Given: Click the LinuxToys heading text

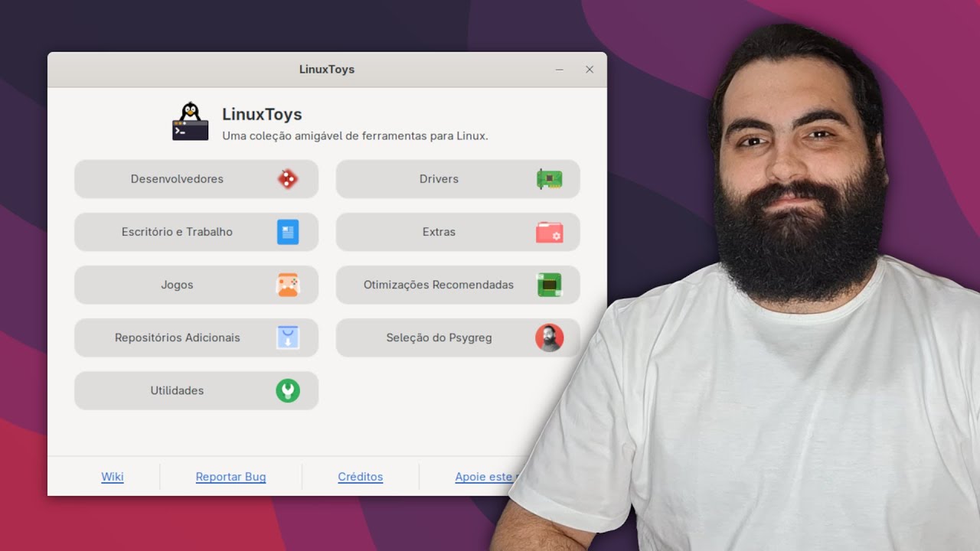Looking at the screenshot, I should point(262,115).
